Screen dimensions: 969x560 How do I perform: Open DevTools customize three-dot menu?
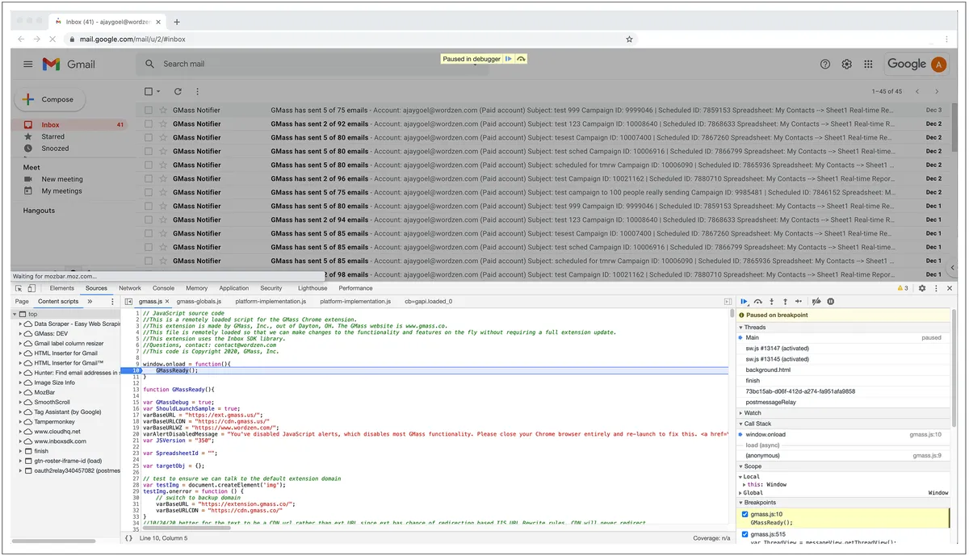pyautogui.click(x=936, y=288)
